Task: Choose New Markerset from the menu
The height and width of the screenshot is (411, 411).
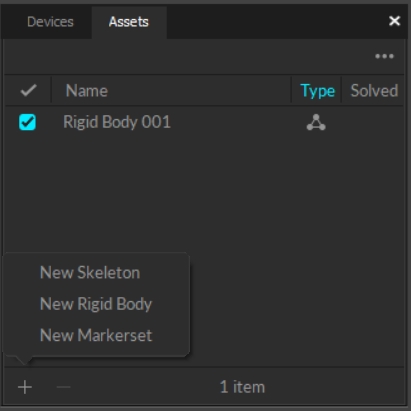Action: 96,335
